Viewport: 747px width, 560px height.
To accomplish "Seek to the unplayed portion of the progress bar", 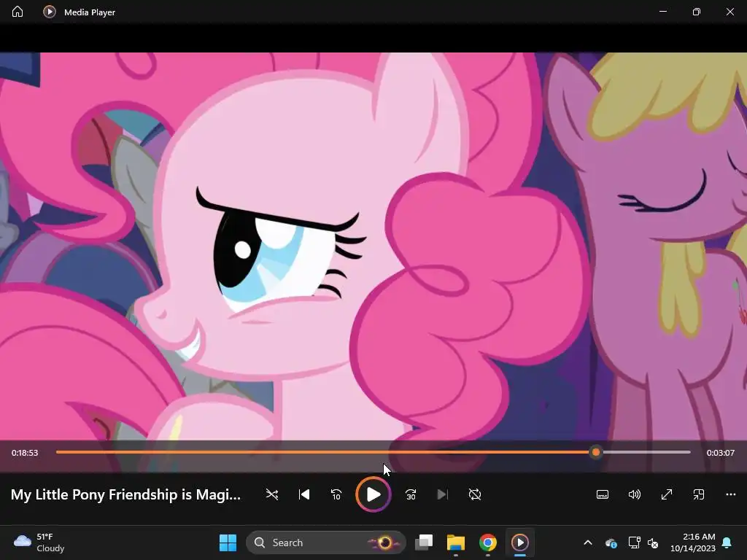I will point(646,452).
